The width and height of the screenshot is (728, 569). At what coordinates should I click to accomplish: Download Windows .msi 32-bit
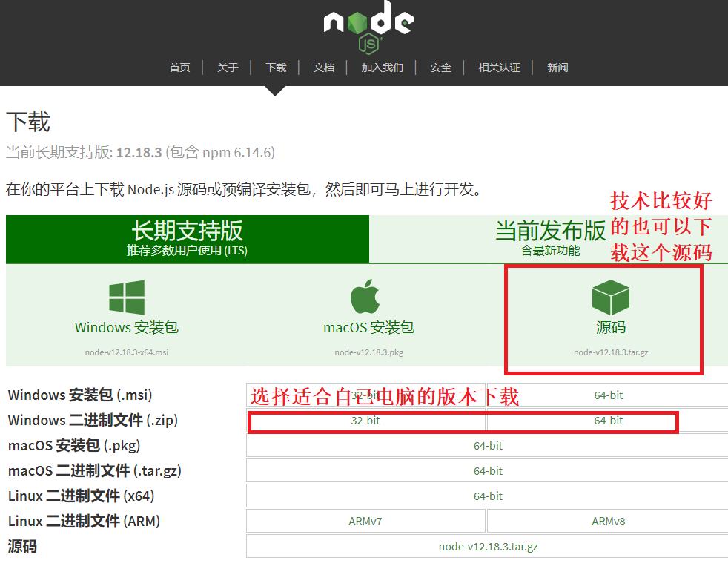coord(365,395)
